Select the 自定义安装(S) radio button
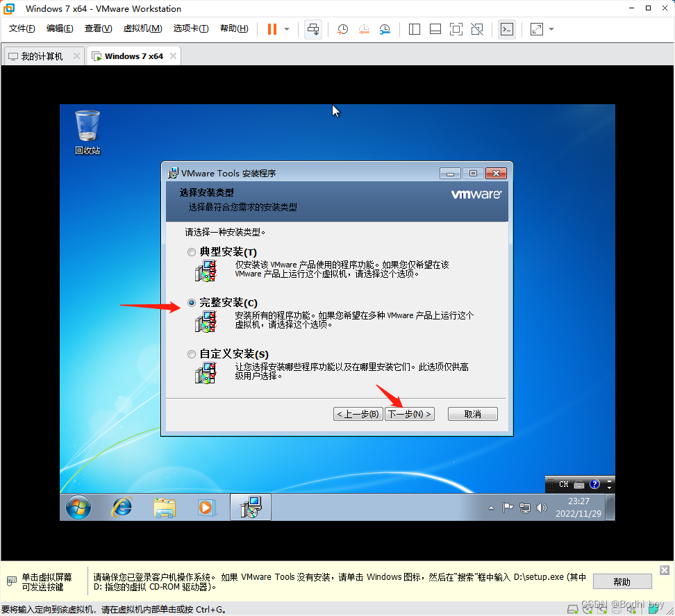 192,354
